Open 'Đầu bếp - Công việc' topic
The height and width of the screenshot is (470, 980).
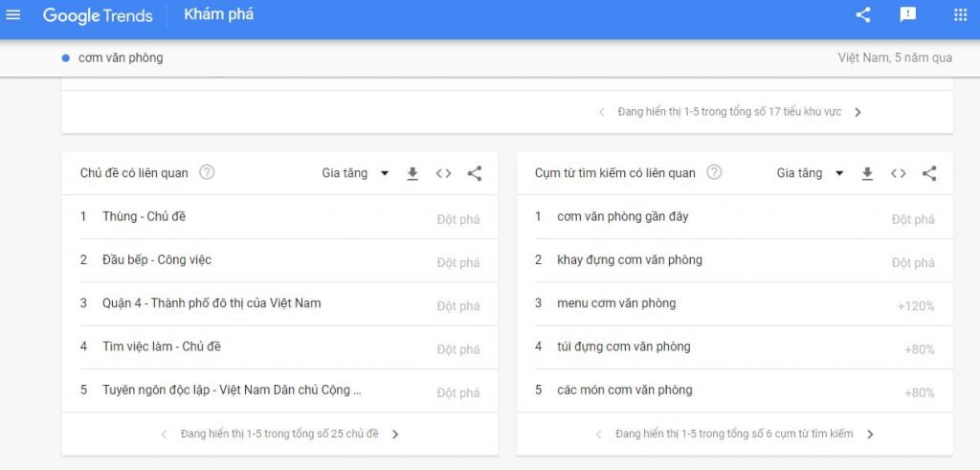coord(157,259)
